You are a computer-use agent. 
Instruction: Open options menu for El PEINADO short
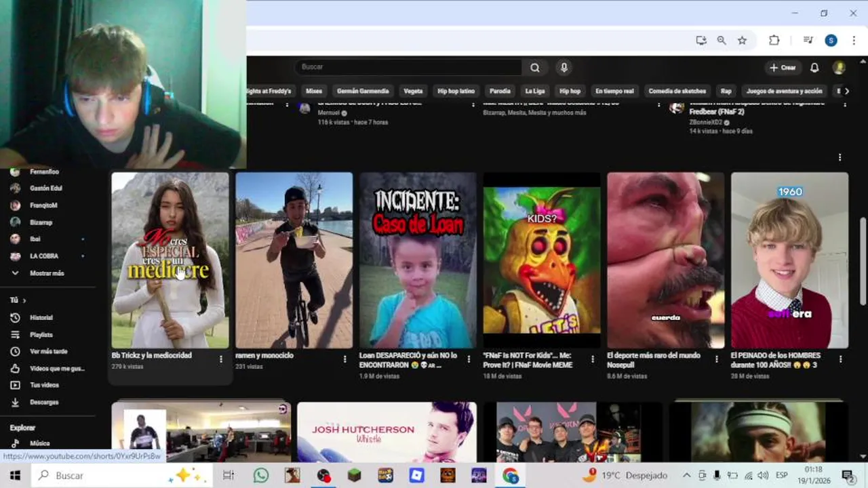click(840, 359)
